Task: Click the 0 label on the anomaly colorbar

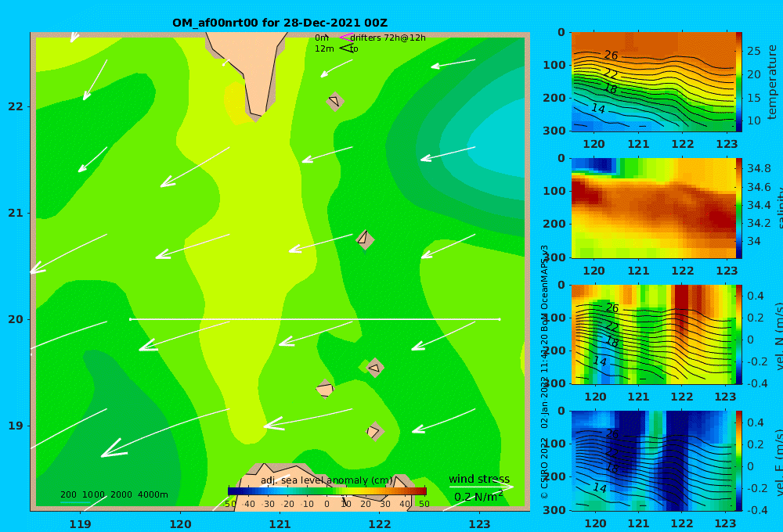Action: tap(327, 504)
